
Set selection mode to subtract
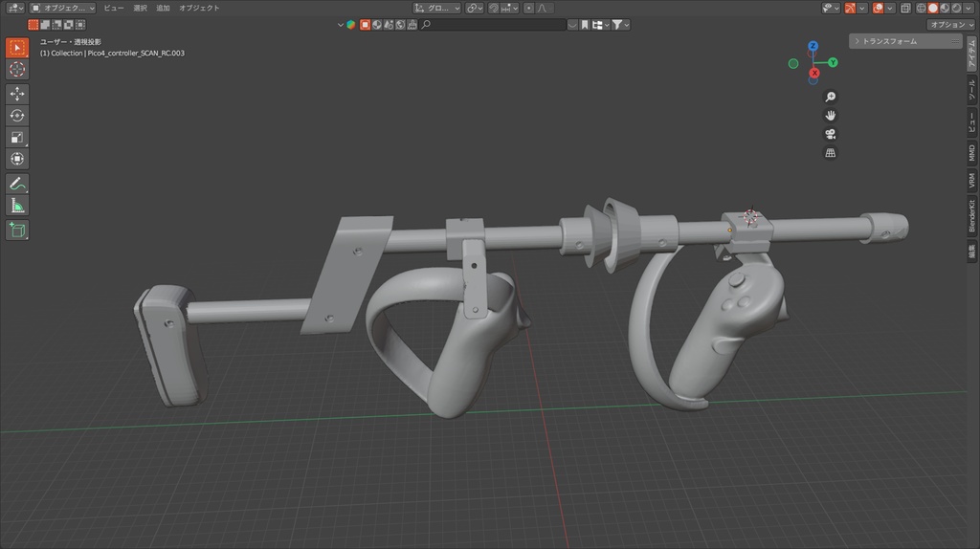pos(56,24)
